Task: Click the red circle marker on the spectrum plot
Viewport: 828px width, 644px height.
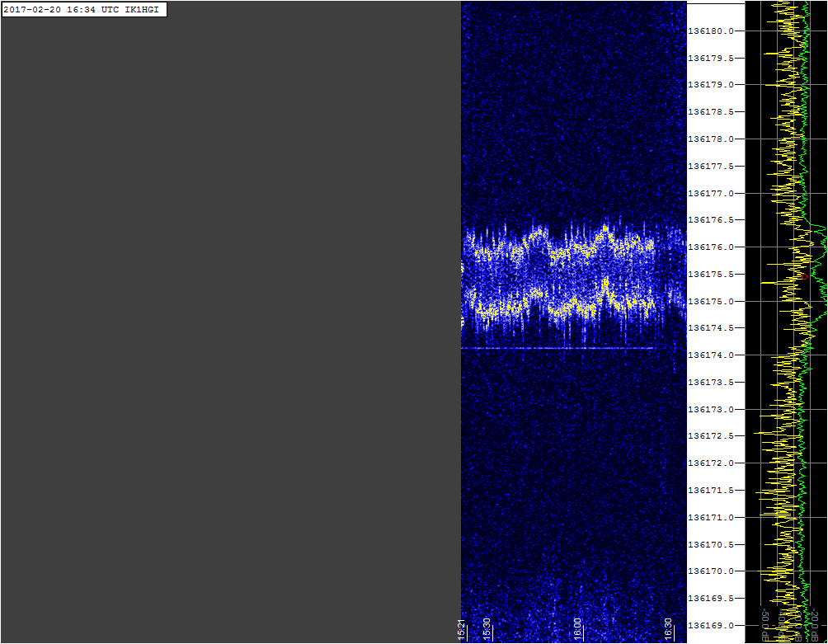Action: pos(804,276)
